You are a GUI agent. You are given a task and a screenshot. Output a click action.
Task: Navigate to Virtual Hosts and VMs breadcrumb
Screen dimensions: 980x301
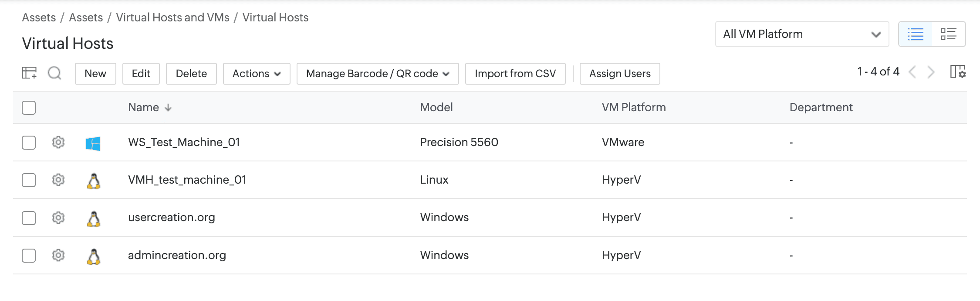point(172,17)
